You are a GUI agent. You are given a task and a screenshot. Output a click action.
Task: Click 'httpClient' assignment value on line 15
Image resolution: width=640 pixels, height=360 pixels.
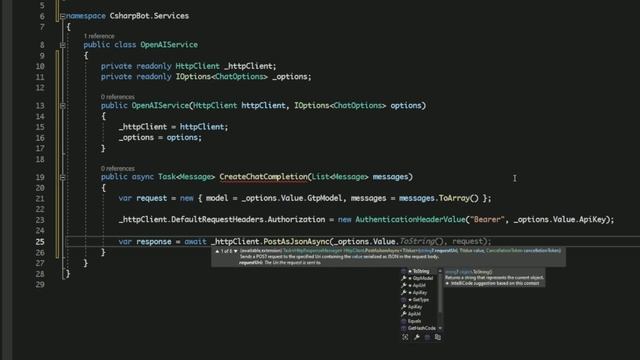click(x=202, y=127)
